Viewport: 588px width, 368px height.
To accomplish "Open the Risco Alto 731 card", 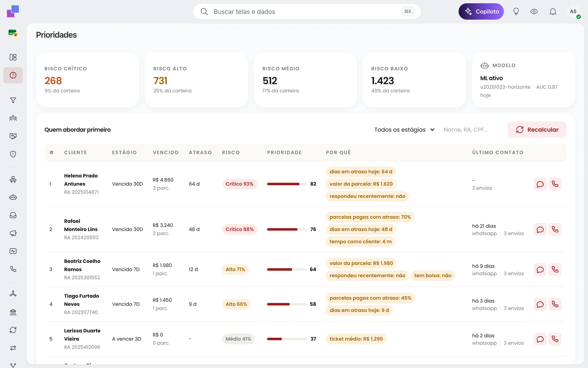I will (197, 80).
